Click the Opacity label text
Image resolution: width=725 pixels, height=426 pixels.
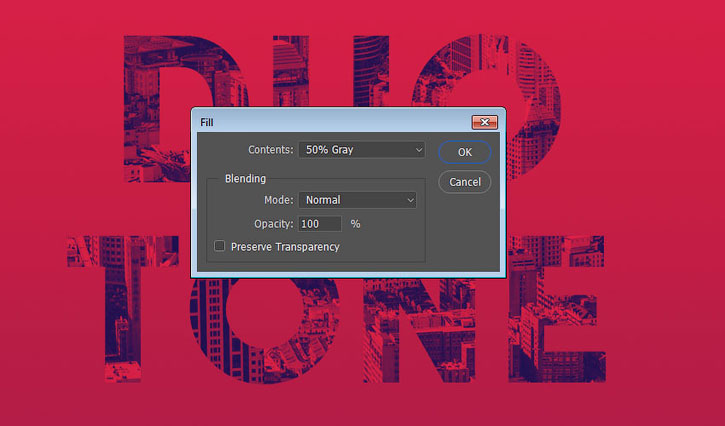273,224
